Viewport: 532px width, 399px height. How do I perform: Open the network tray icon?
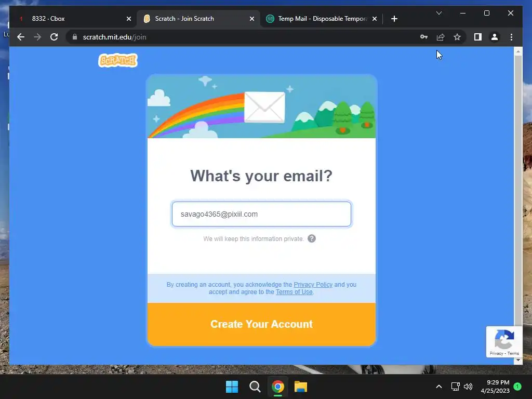[x=455, y=387]
